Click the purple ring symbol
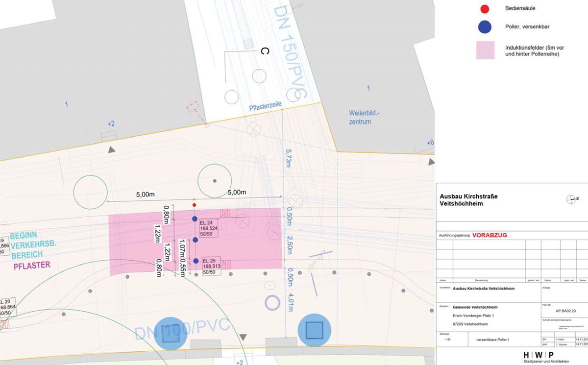 pos(272,302)
